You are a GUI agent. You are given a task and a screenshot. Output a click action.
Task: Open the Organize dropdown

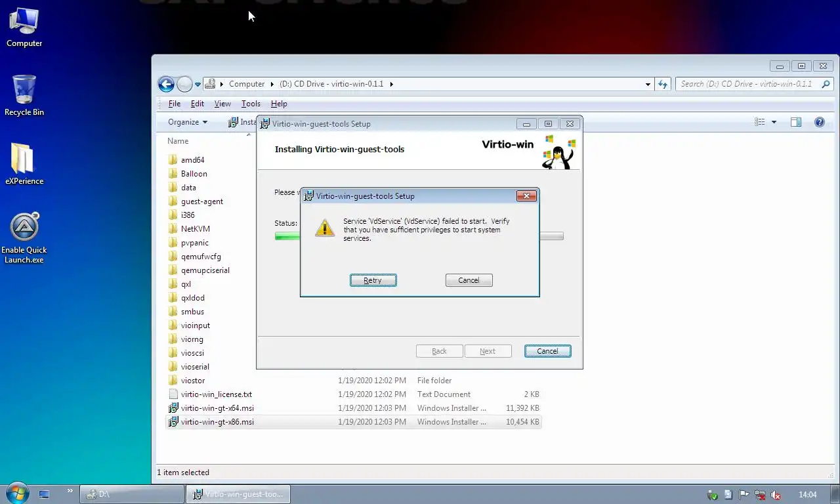[188, 122]
